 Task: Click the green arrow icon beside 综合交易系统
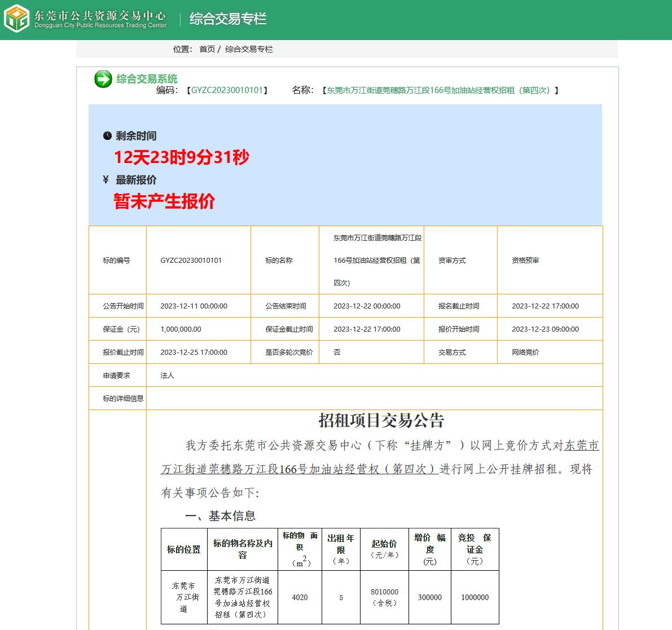click(x=103, y=79)
